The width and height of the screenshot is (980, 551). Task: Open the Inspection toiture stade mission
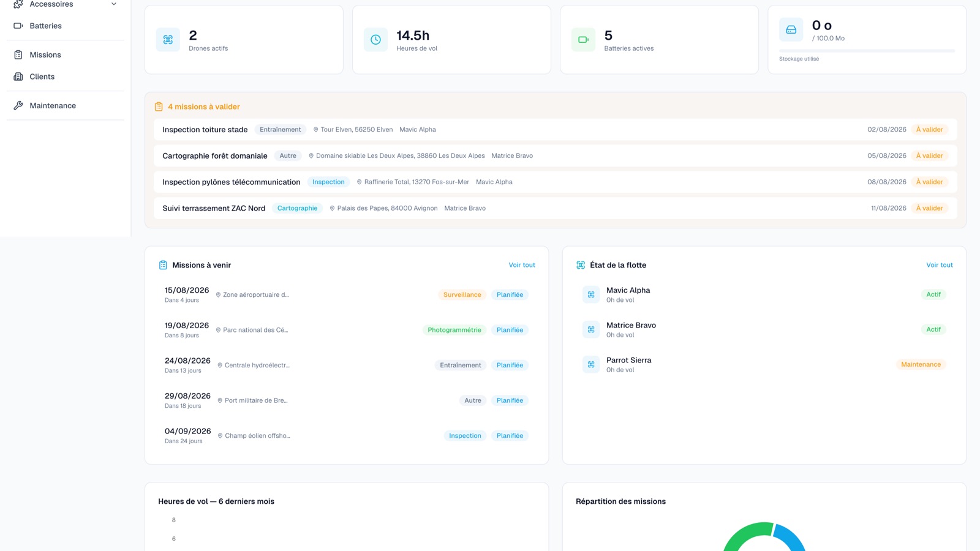tap(556, 130)
